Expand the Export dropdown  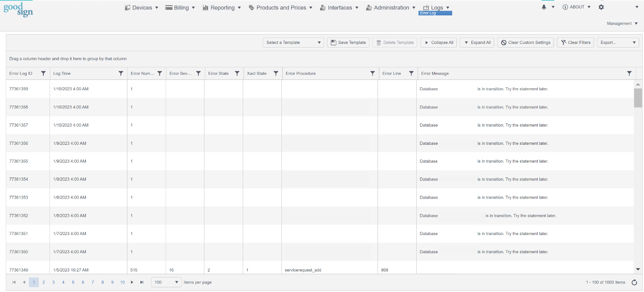tap(618, 43)
